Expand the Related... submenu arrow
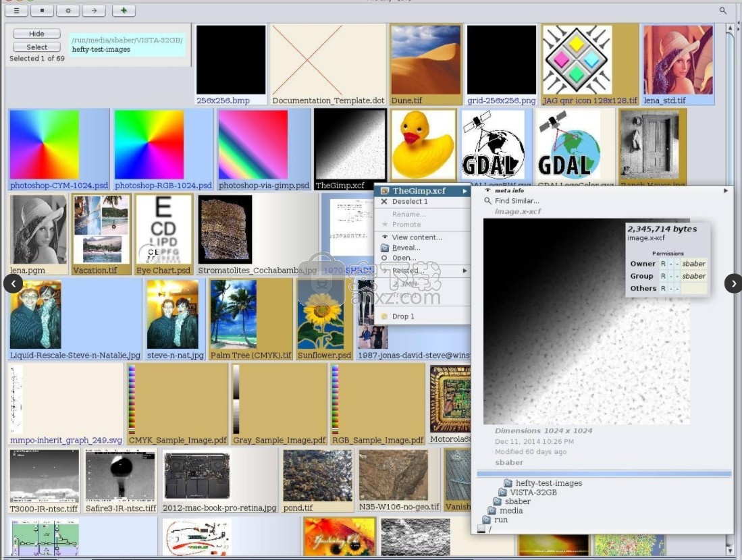 [465, 271]
